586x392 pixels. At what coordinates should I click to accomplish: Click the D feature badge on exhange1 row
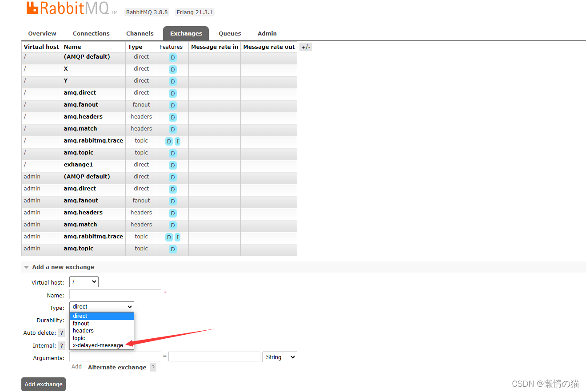point(173,166)
